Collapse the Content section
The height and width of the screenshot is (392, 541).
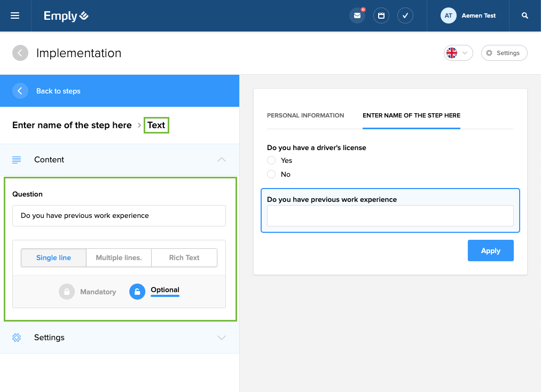[x=222, y=160]
